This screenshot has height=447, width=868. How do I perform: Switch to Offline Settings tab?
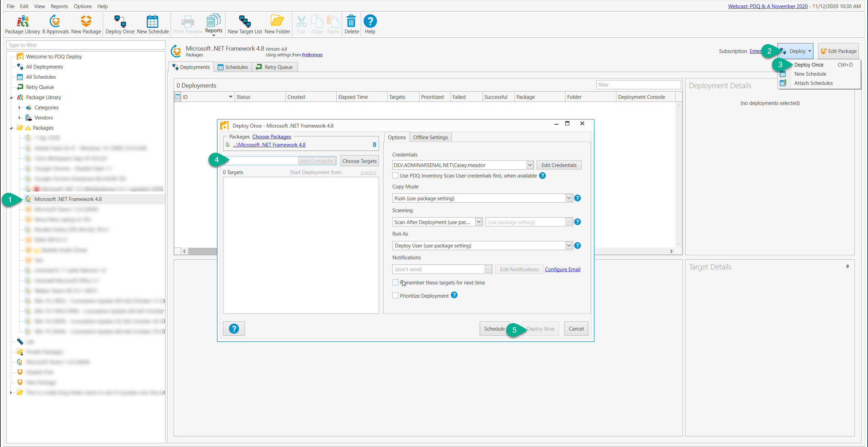pyautogui.click(x=430, y=137)
